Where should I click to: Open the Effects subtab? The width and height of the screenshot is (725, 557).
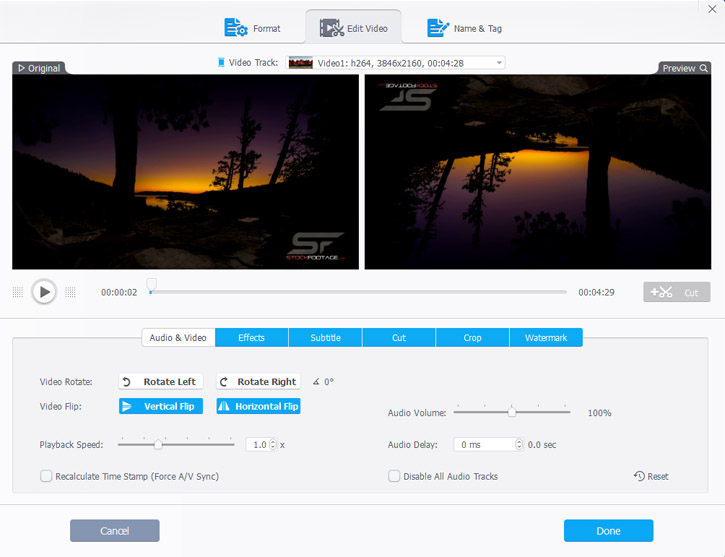(x=252, y=337)
